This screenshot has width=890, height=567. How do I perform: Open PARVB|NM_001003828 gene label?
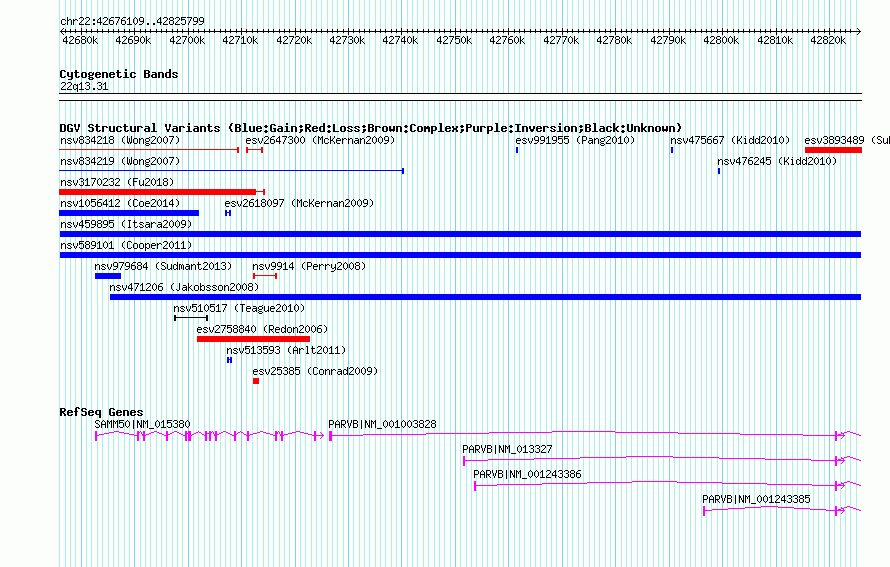tap(383, 425)
